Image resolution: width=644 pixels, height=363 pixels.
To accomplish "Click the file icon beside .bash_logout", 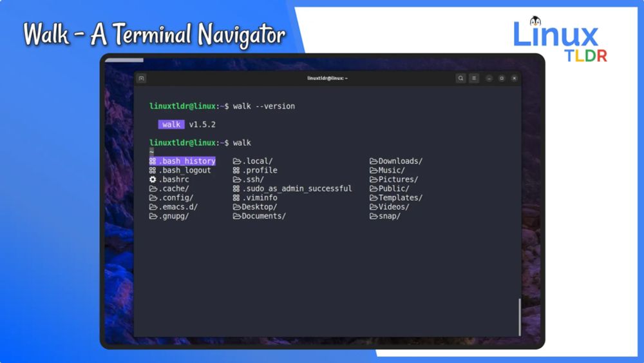I will (153, 170).
